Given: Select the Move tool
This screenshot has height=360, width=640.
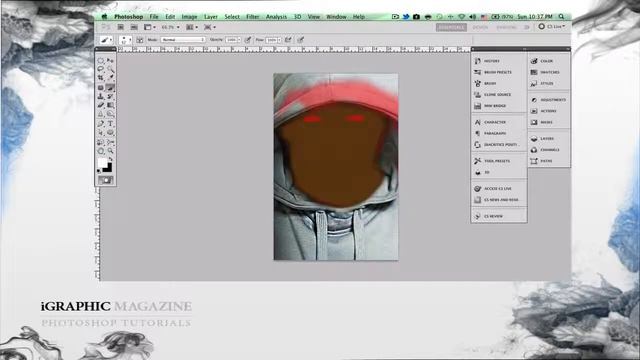Looking at the screenshot, I should (110, 60).
